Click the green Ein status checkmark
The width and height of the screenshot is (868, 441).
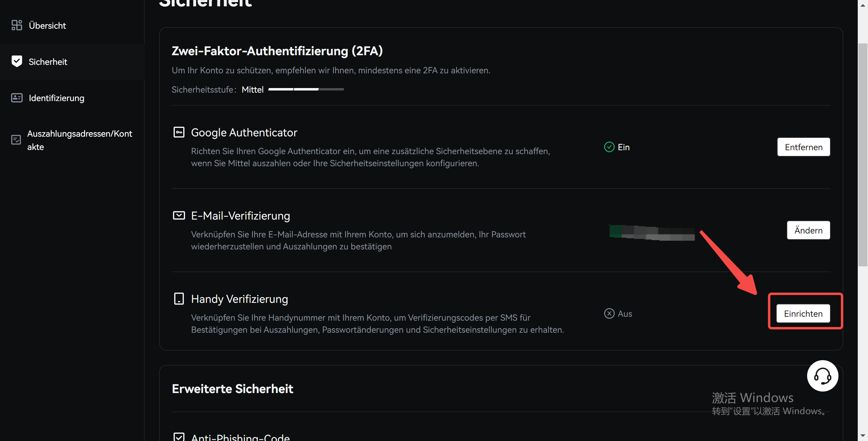pyautogui.click(x=609, y=147)
